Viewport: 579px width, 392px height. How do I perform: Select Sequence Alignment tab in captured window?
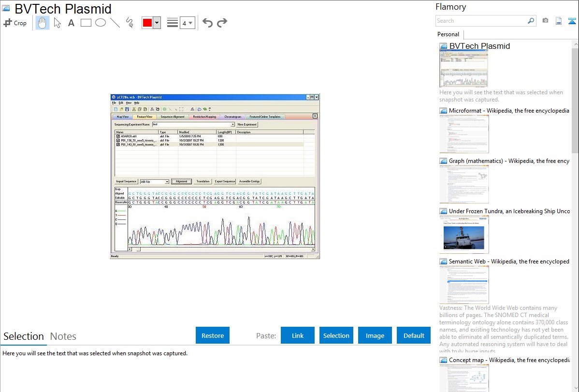[x=173, y=117]
